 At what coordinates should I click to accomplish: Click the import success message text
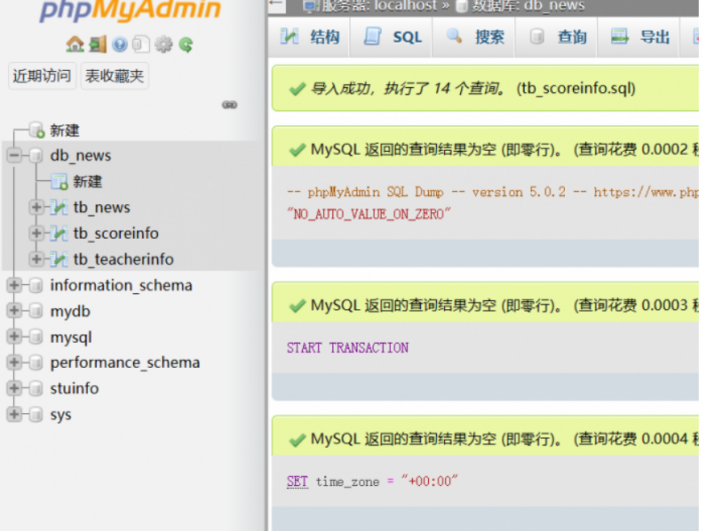(x=473, y=88)
